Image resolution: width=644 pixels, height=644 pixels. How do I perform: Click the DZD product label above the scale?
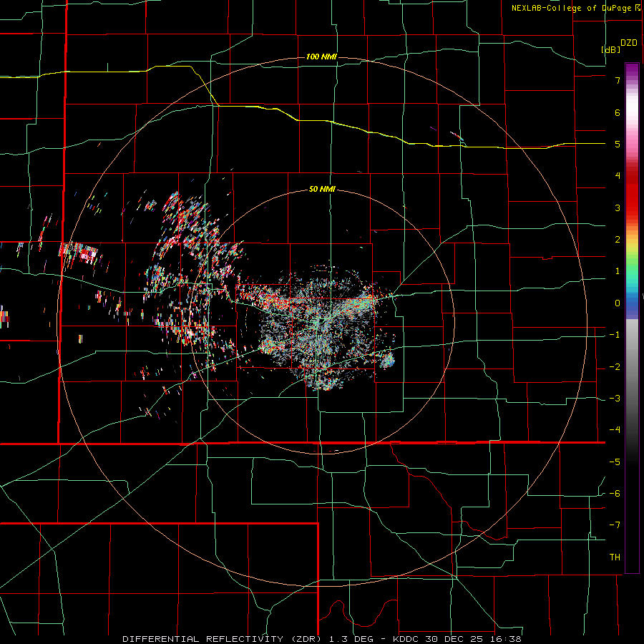point(629,43)
